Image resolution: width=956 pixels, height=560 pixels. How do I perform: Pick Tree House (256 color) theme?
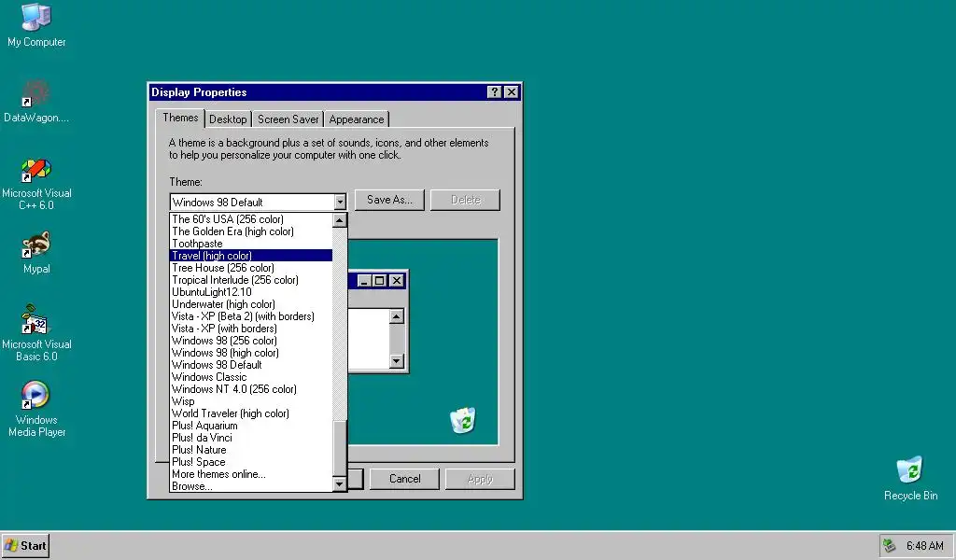click(x=251, y=268)
